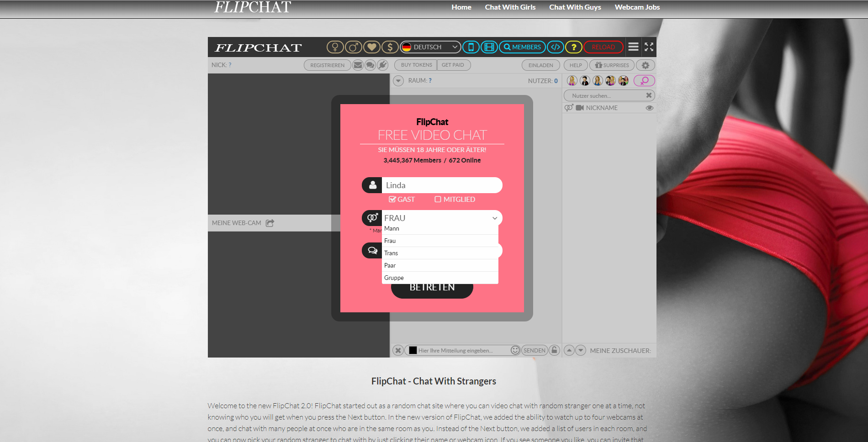Click the red Reload button
The image size is (868, 442).
click(603, 47)
